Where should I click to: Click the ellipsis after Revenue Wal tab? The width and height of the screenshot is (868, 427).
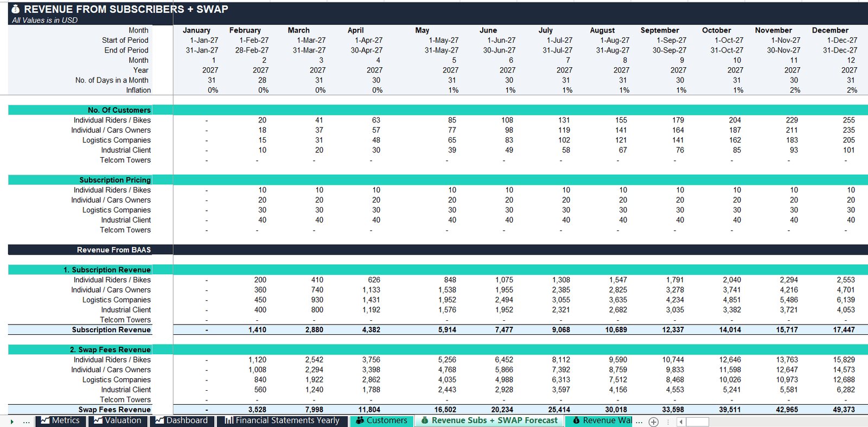point(639,421)
